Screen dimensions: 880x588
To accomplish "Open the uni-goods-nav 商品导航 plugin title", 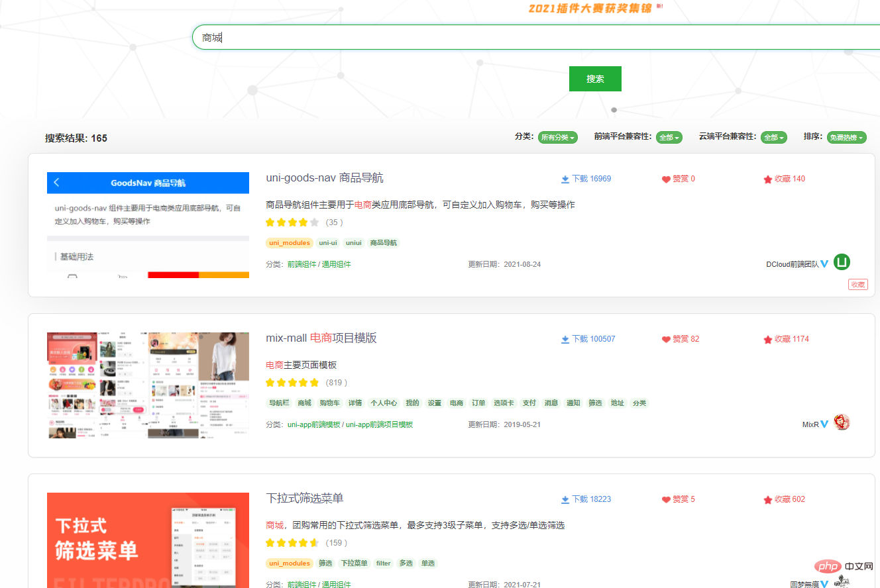I will 325,178.
